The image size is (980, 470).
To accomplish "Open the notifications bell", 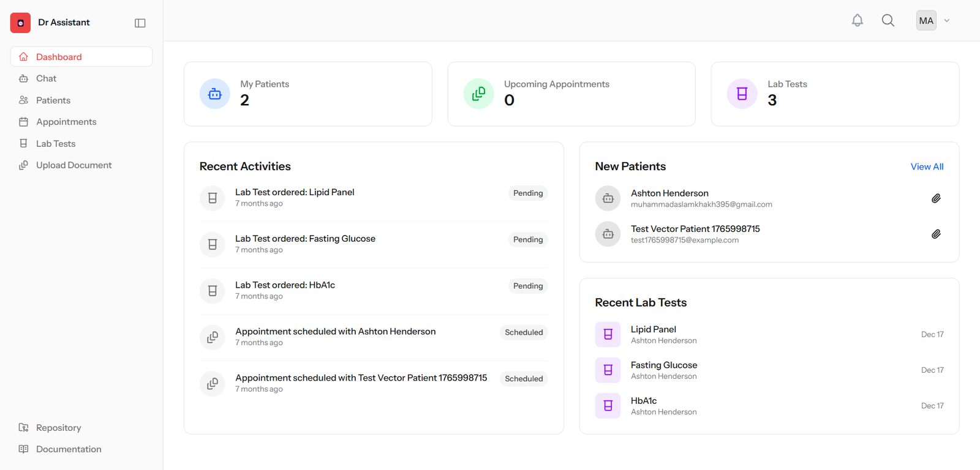I will (x=858, y=20).
